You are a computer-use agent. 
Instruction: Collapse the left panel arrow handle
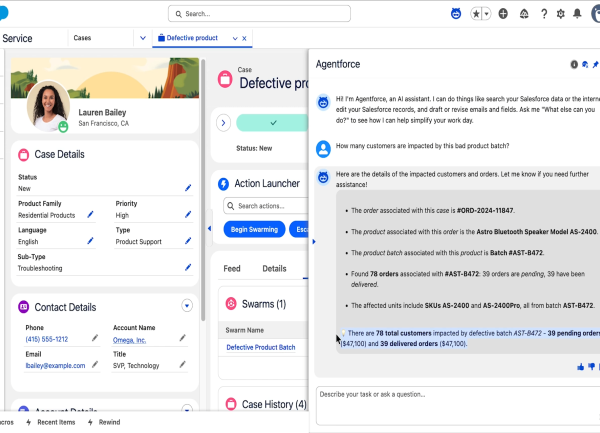click(209, 229)
